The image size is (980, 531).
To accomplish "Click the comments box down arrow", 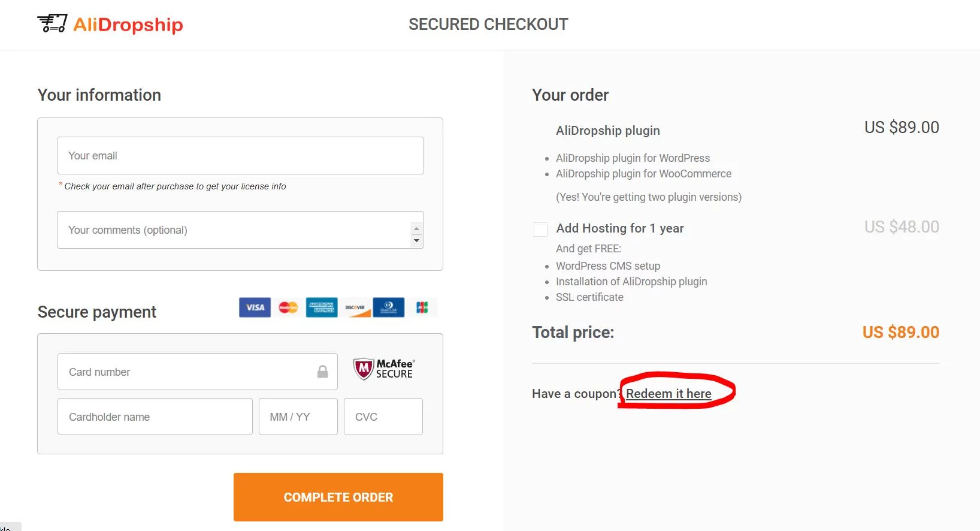I will coord(417,241).
